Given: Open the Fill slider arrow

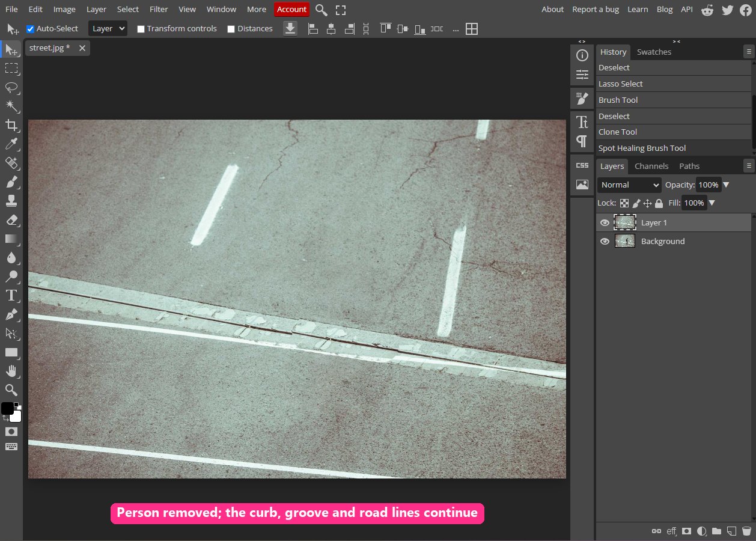Looking at the screenshot, I should [712, 203].
